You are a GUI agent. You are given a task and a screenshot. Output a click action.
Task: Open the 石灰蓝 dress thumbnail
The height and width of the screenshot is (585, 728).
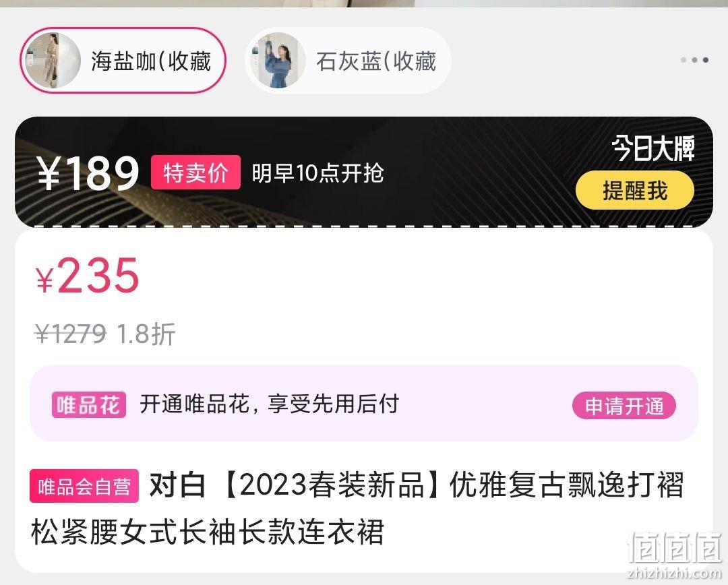click(x=277, y=61)
